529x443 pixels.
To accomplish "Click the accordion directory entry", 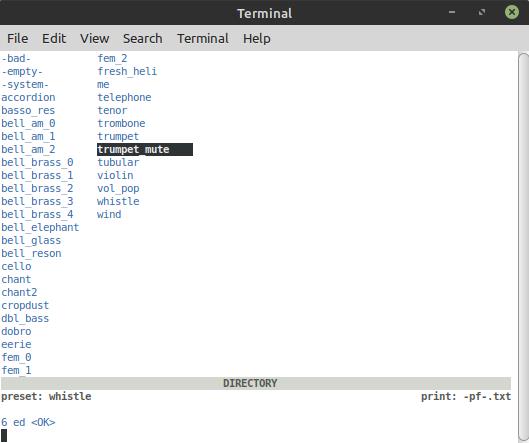I will tap(28, 98).
